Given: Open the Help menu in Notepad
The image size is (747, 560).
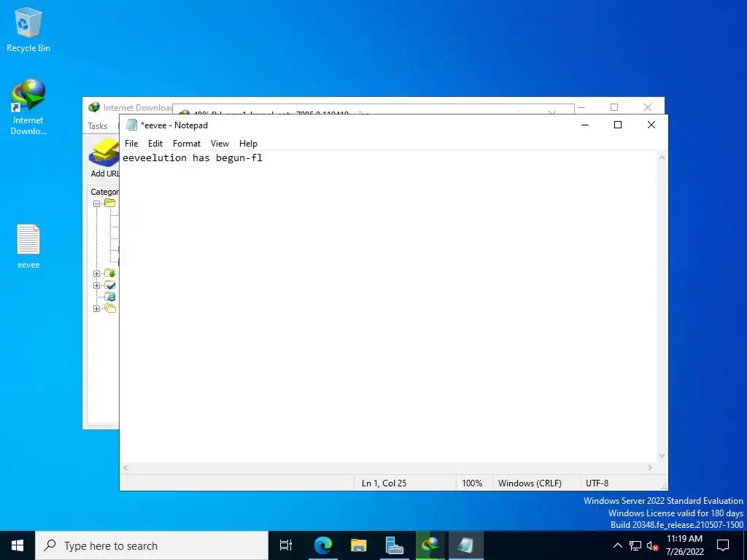Looking at the screenshot, I should 248,144.
